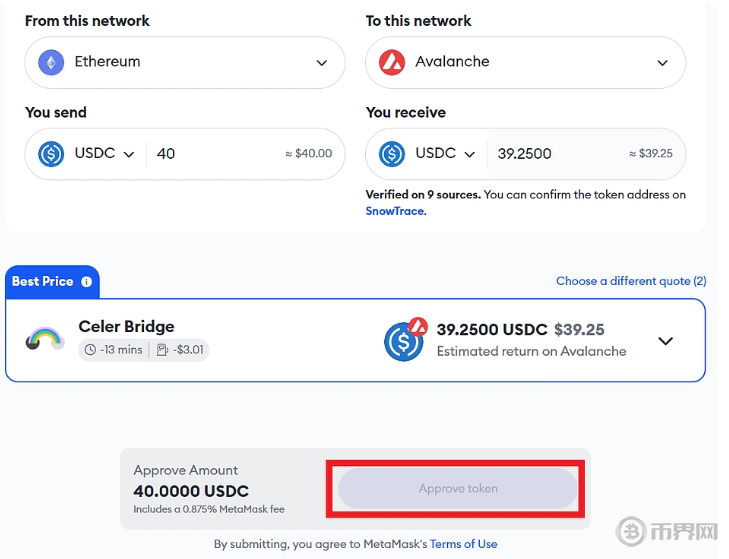Open the From this network dropdown
Viewport: 729px width, 559px height.
coord(321,63)
